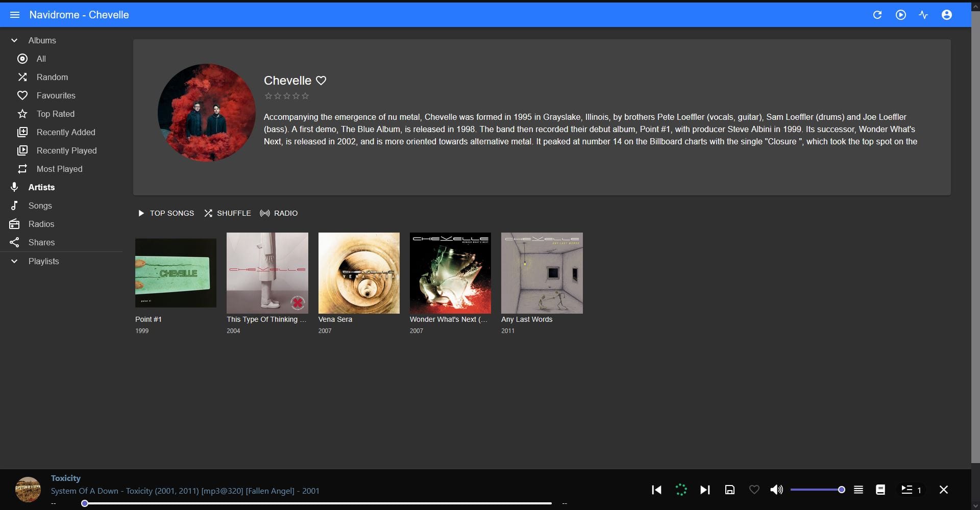Image resolution: width=980 pixels, height=510 pixels.
Task: Click the now-playing Toxicity cover art
Action: tap(28, 490)
